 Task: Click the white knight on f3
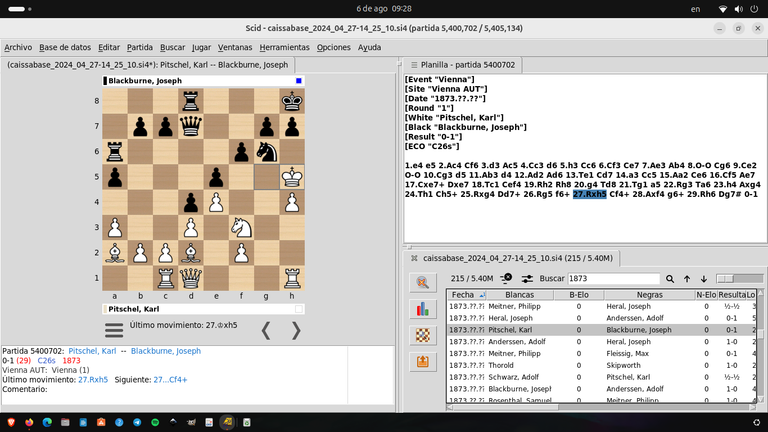tap(241, 227)
